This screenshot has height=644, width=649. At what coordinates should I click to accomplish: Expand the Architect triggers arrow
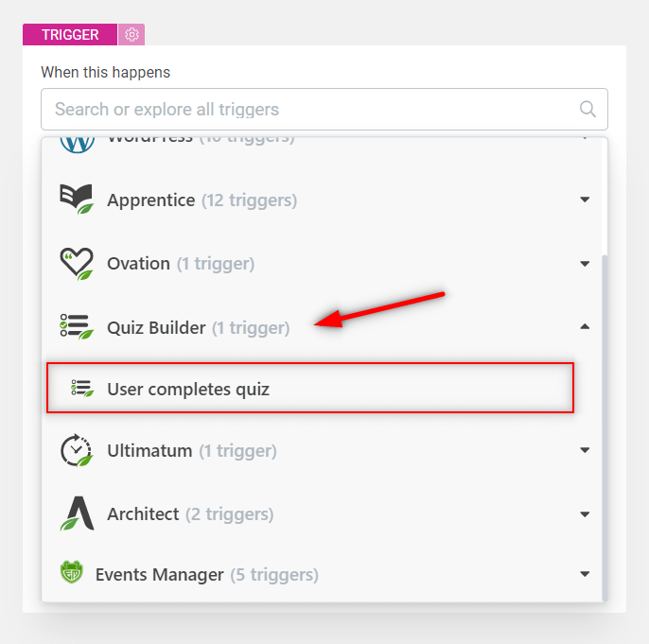[585, 513]
